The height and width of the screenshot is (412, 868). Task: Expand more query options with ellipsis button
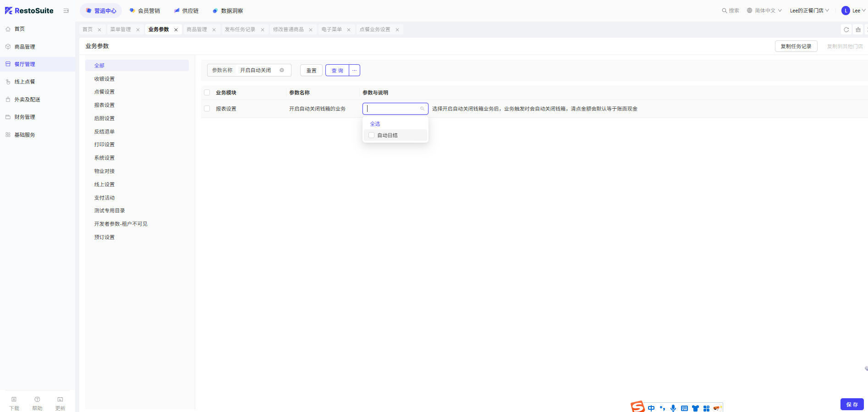354,70
